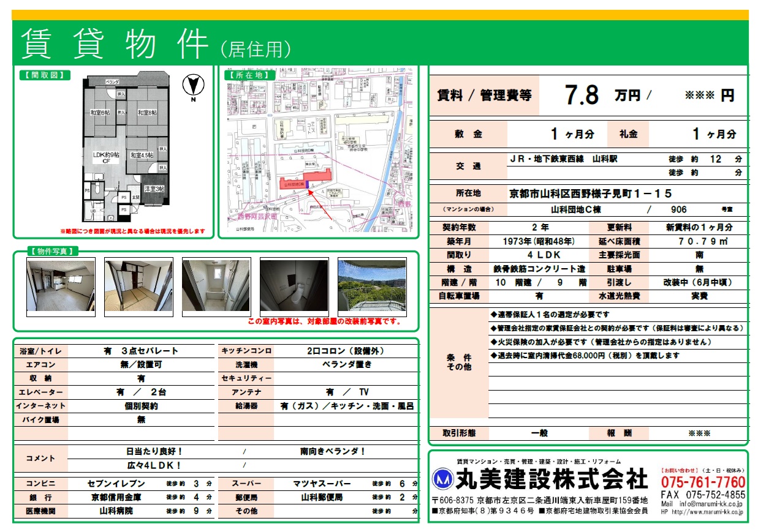Screen dimensions: 758x532
Task: Click the blue circular M logo of 丸美建設
Action: click(443, 479)
